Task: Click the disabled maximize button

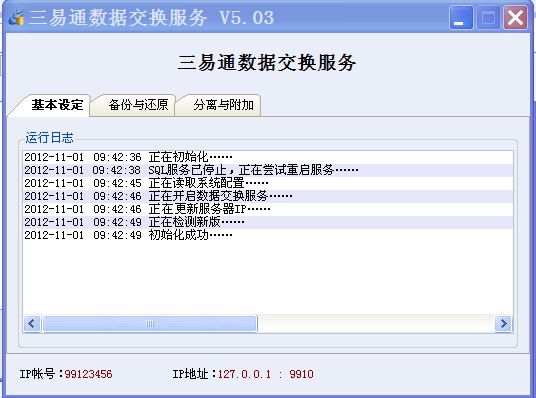Action: [x=488, y=17]
